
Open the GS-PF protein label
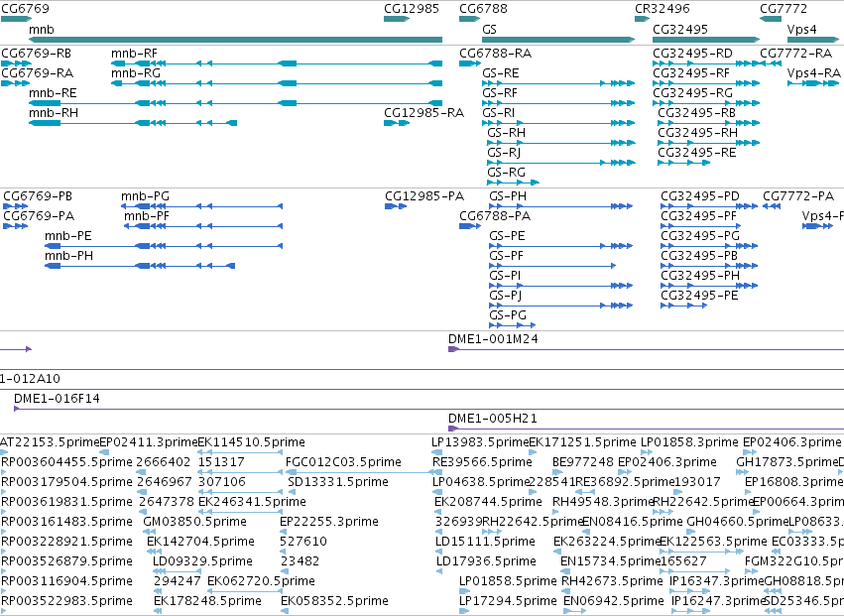click(506, 256)
